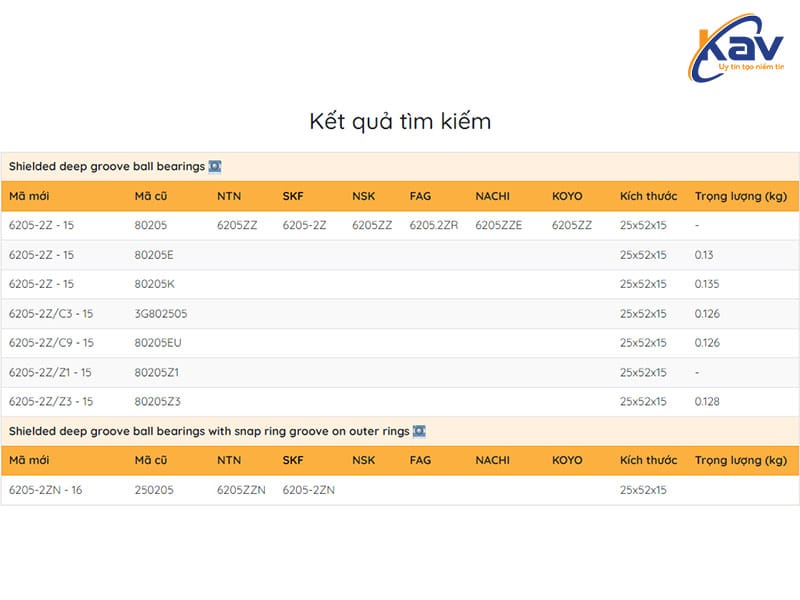Click the SKF column header
Image resolution: width=800 pixels, height=600 pixels.
[x=292, y=196]
